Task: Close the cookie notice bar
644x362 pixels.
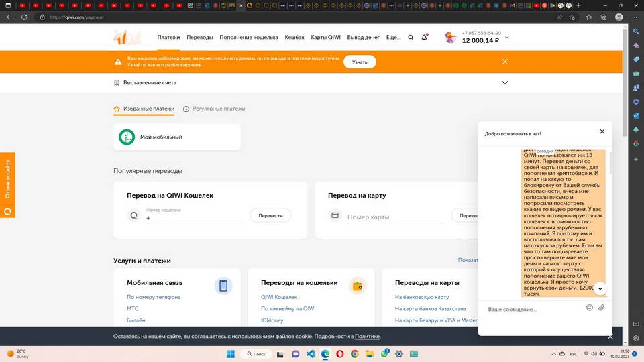Action: coord(610,337)
